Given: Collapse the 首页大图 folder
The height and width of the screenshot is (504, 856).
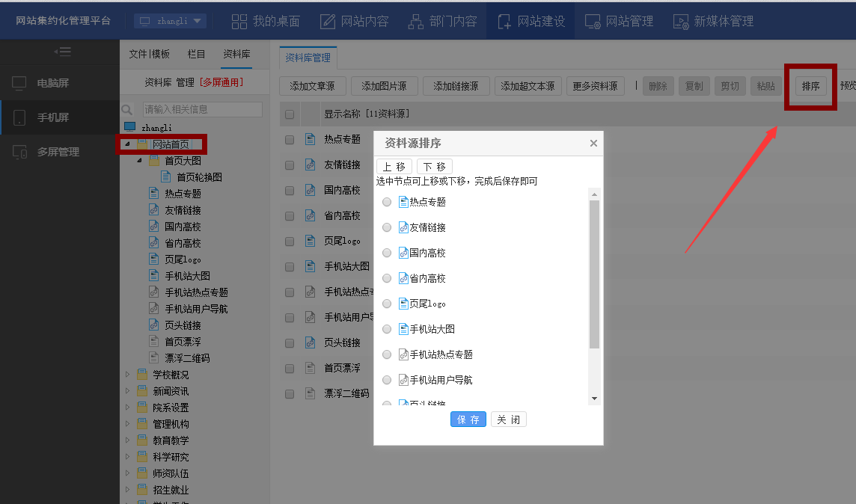Looking at the screenshot, I should (x=139, y=161).
